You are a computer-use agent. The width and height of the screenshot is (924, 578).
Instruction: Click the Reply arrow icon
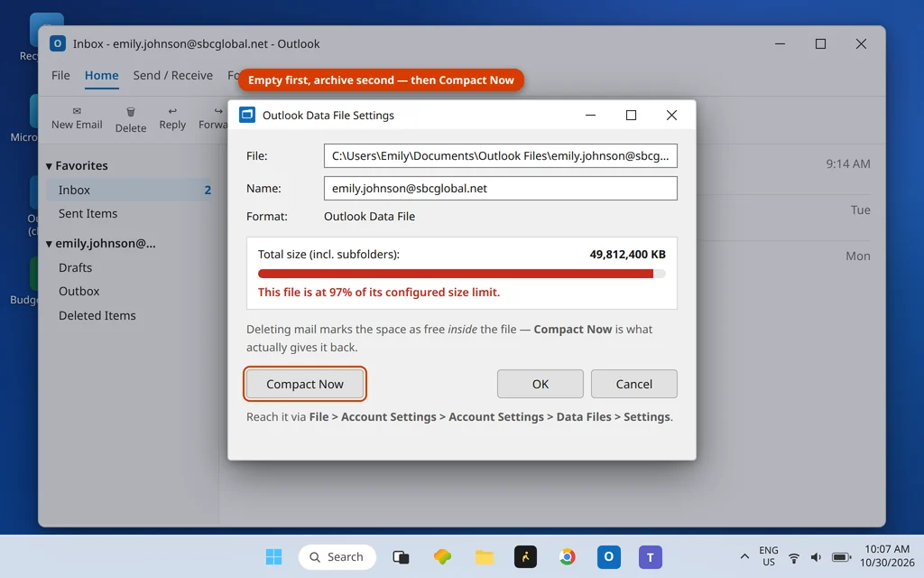click(x=172, y=111)
